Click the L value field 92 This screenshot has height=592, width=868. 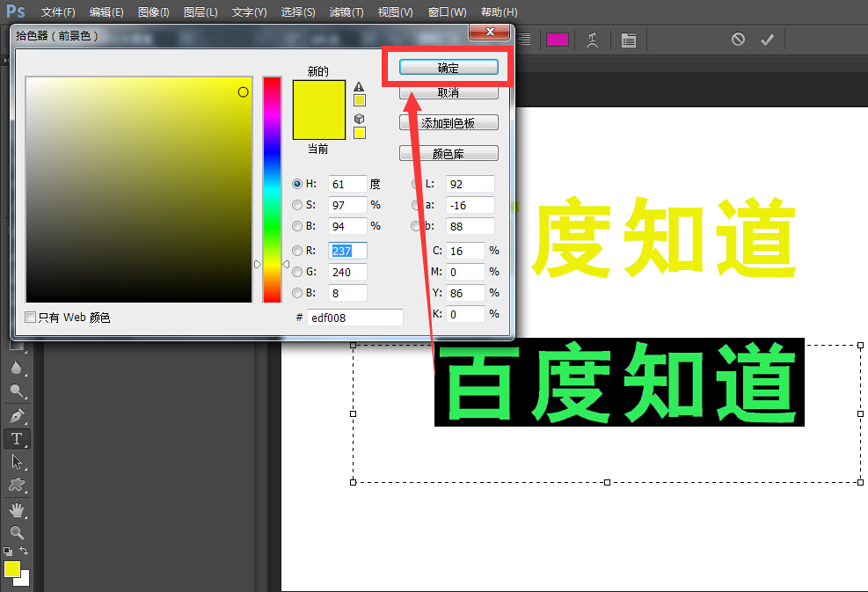pyautogui.click(x=470, y=184)
